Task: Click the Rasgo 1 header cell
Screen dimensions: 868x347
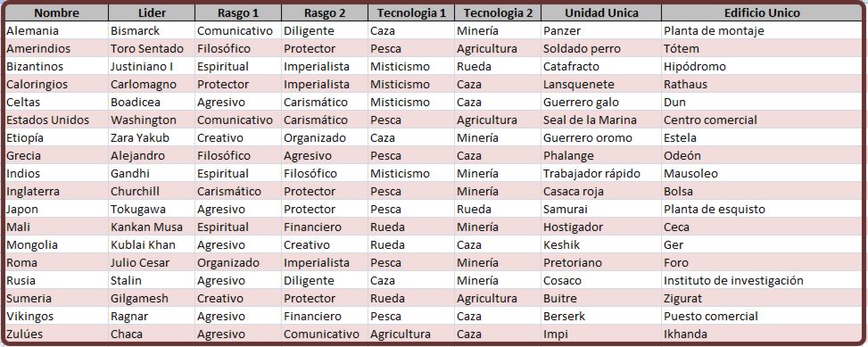Action: 238,12
